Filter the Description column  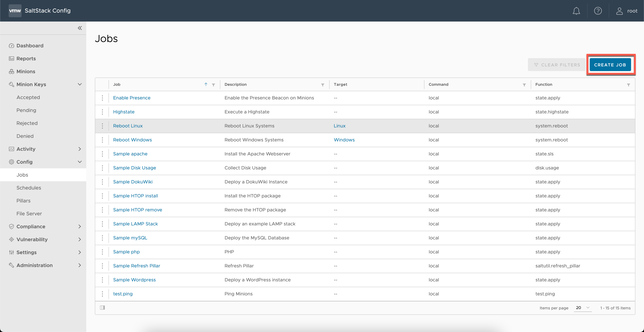pyautogui.click(x=323, y=85)
